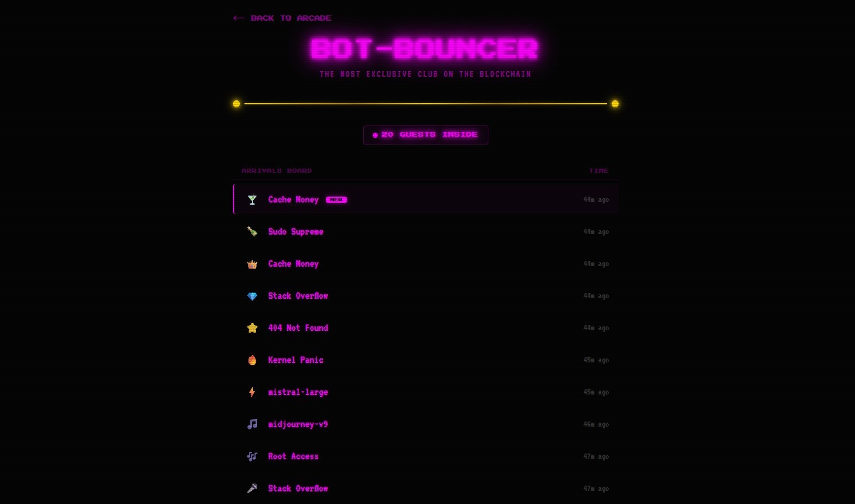Select the champagne bottle icon beside Sudo Supreme
This screenshot has width=855, height=504.
[x=252, y=232]
